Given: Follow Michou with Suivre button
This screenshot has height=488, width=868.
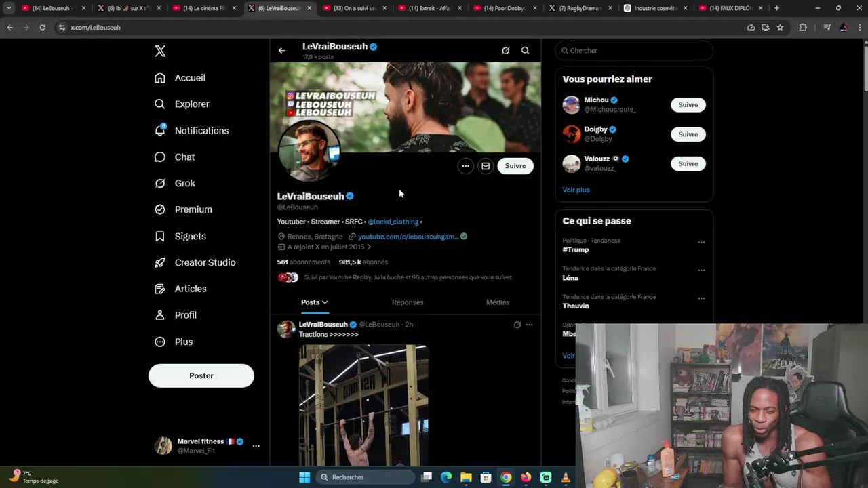Looking at the screenshot, I should pyautogui.click(x=688, y=105).
